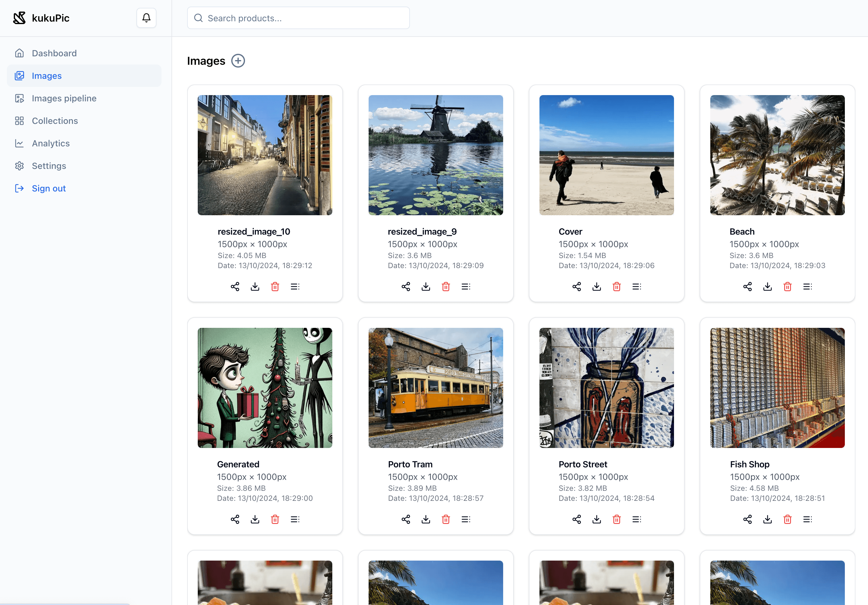Open details list for Beach
This screenshot has width=868, height=605.
click(x=808, y=287)
